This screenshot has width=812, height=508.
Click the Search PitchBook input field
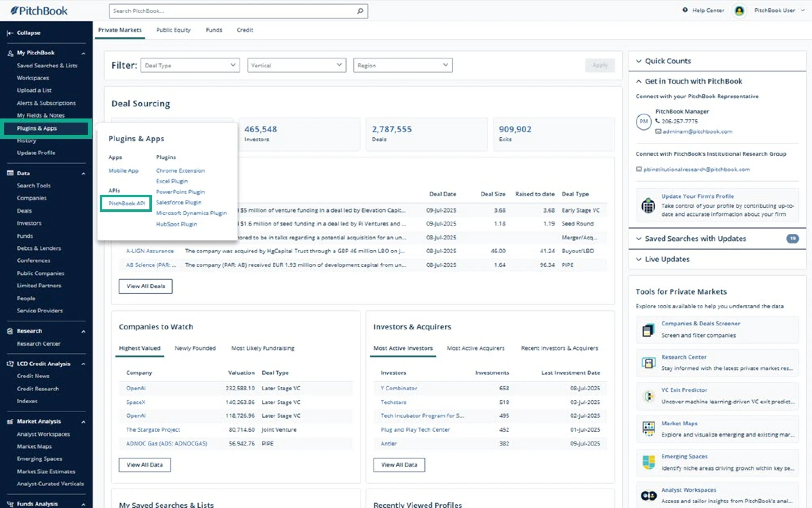pos(238,11)
